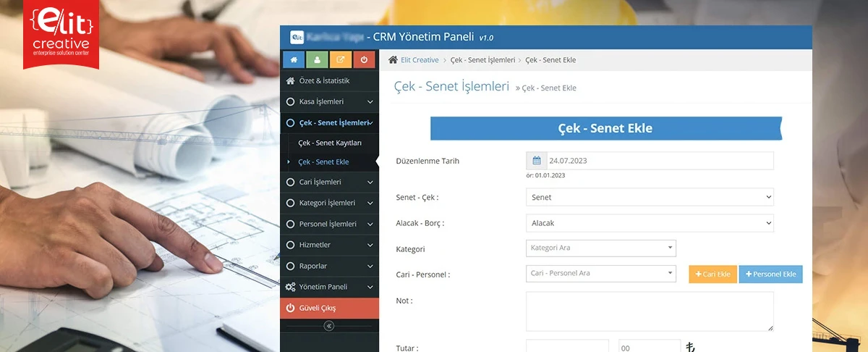Click the orange external link shortcut icon
868x352 pixels.
coord(341,60)
